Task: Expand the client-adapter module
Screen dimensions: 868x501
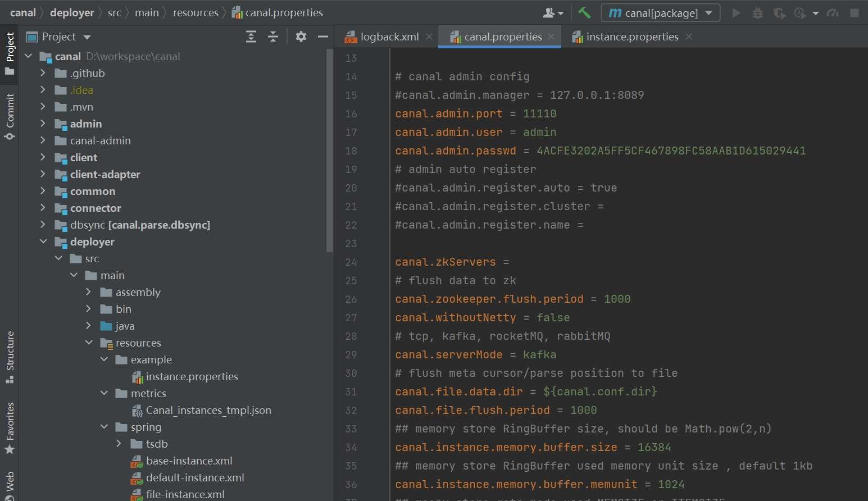Action: (x=43, y=174)
